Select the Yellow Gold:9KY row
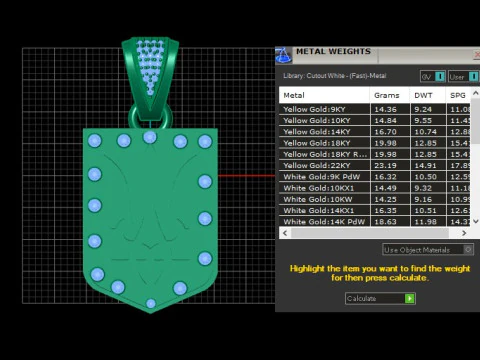 [x=375, y=109]
